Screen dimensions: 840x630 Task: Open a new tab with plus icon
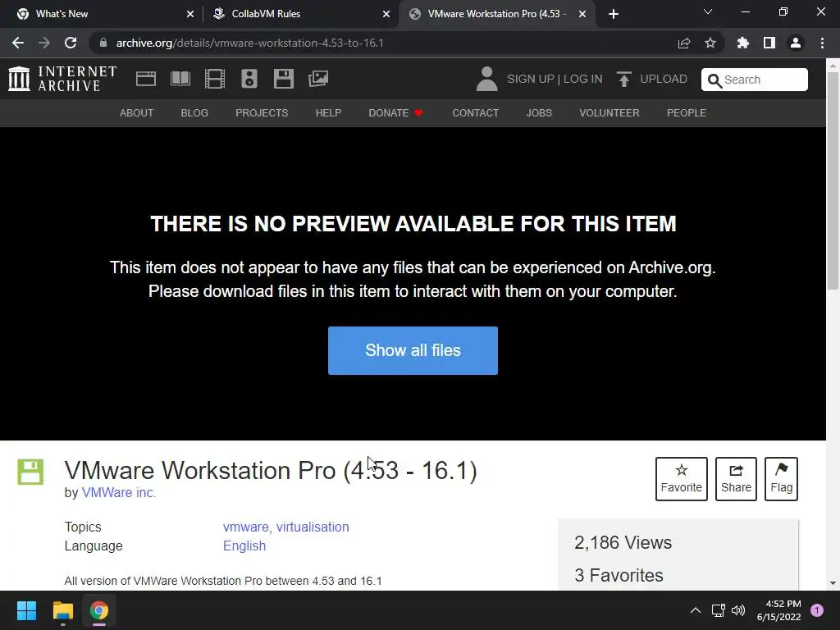click(614, 14)
